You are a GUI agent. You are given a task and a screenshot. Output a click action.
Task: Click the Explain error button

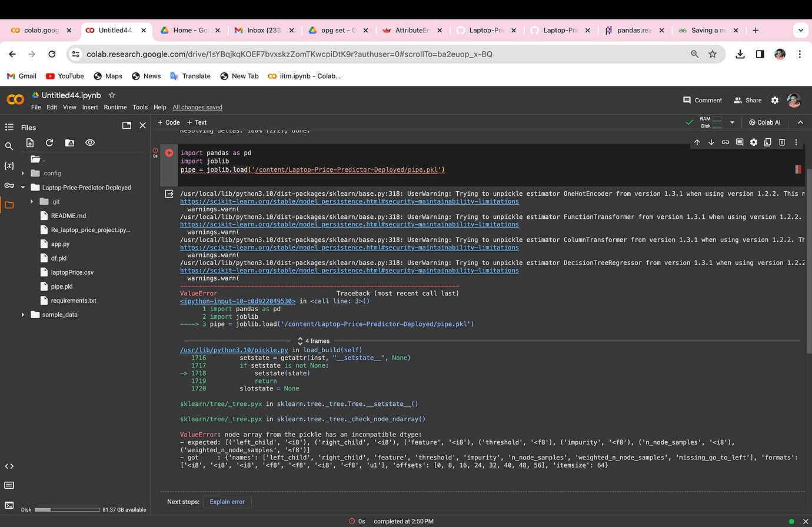coord(227,502)
